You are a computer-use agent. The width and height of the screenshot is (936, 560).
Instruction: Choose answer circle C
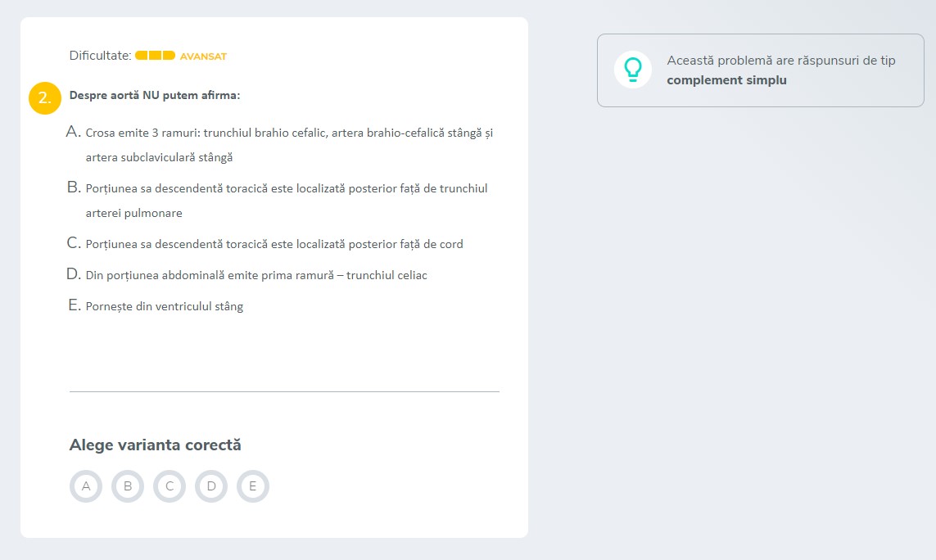pos(170,486)
